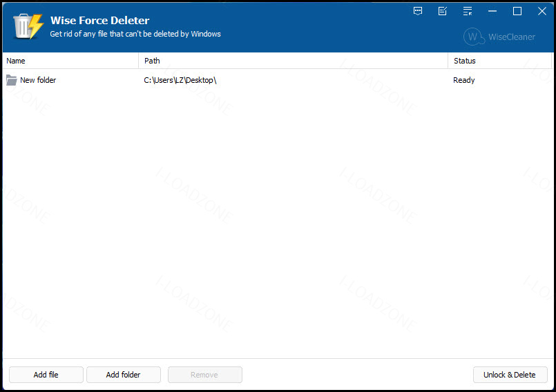Select the New folder icon in list
The image size is (556, 392).
click(x=12, y=80)
